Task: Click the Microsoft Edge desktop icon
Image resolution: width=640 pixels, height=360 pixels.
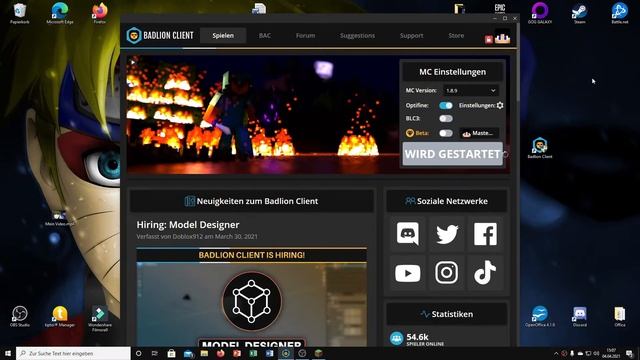Action: (60, 13)
